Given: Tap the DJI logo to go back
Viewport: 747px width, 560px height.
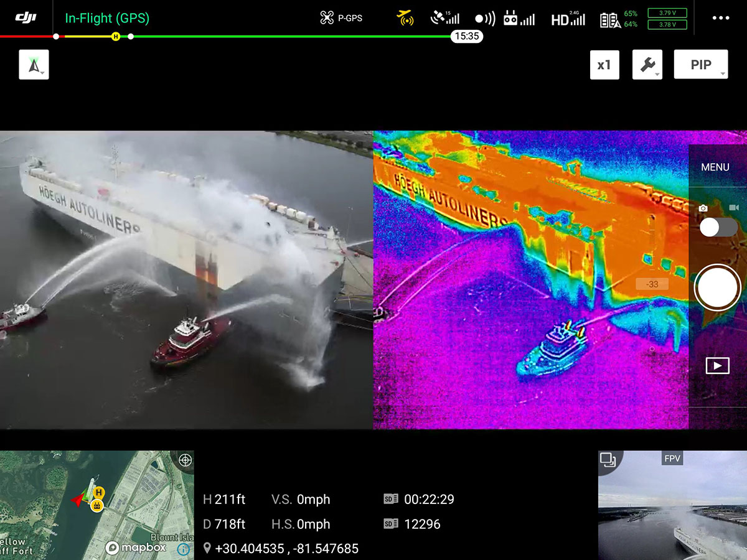Looking at the screenshot, I should click(26, 17).
